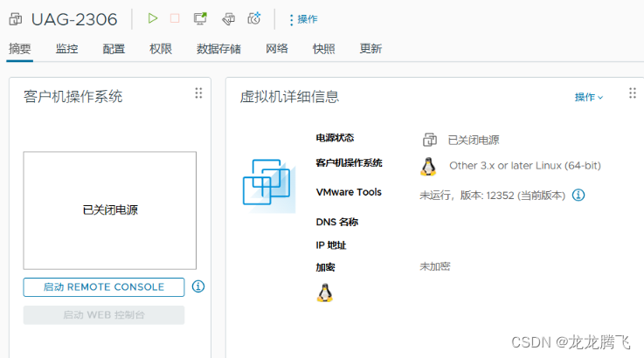This screenshot has height=358, width=644.
Task: Click the DNS 名称 label
Action: pos(336,222)
